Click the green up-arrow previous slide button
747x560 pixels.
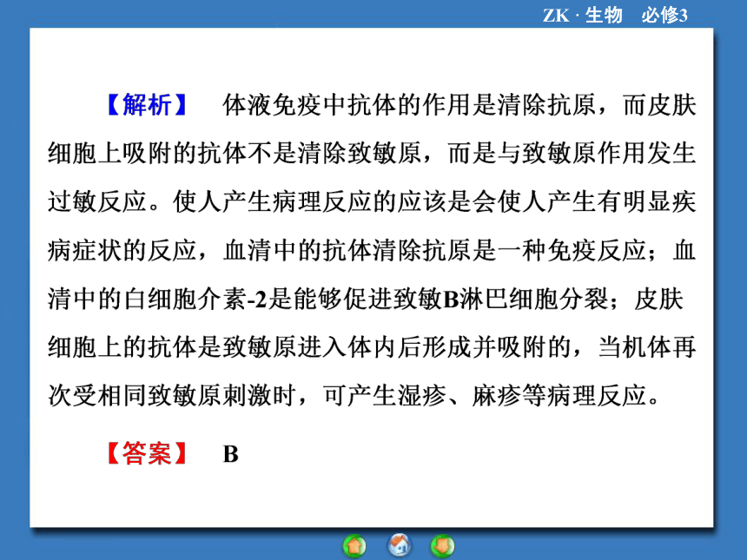[x=354, y=546]
